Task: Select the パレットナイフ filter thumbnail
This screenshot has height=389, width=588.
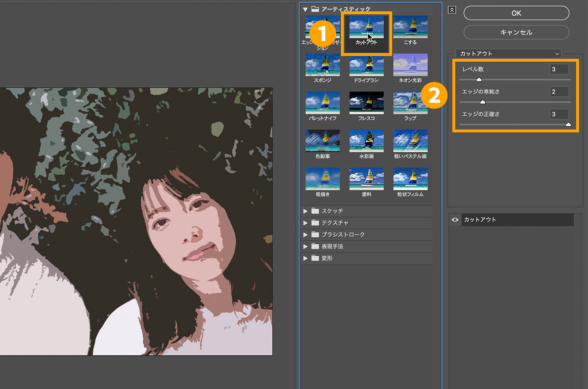Action: tap(322, 103)
